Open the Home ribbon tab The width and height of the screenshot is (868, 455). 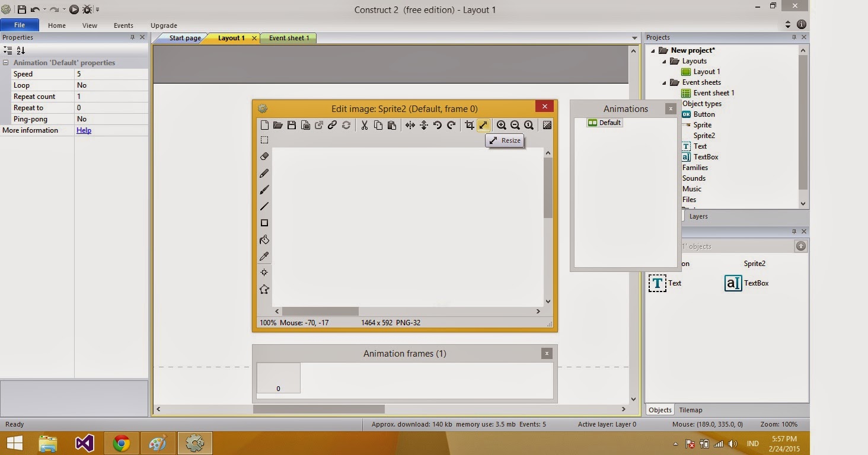[57, 25]
